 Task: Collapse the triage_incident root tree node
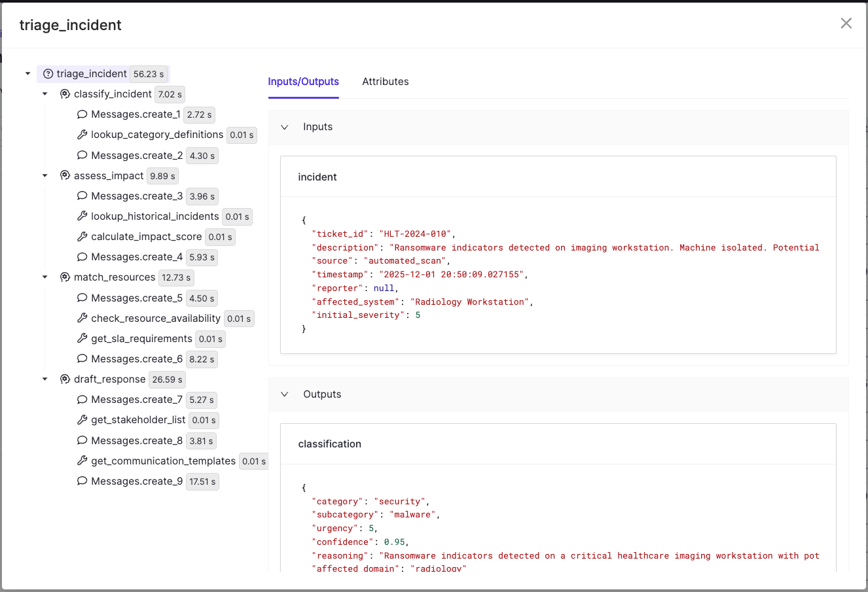click(x=27, y=74)
